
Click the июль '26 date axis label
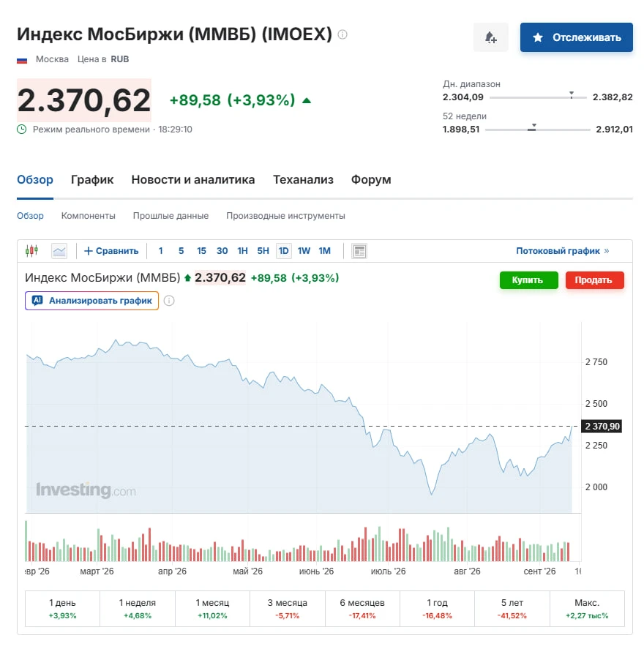tap(388, 571)
